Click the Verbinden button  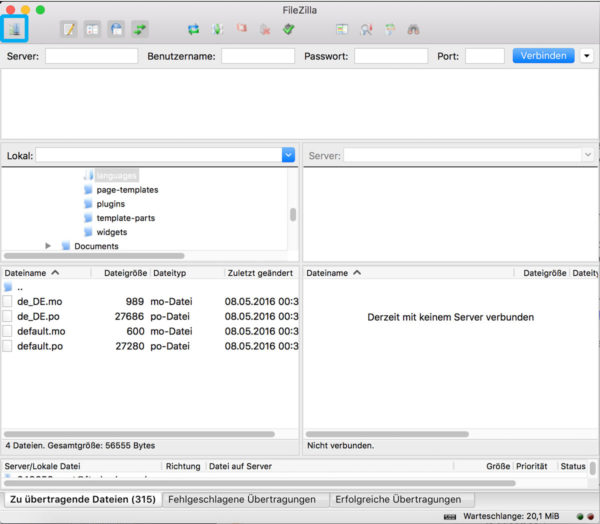pyautogui.click(x=543, y=56)
